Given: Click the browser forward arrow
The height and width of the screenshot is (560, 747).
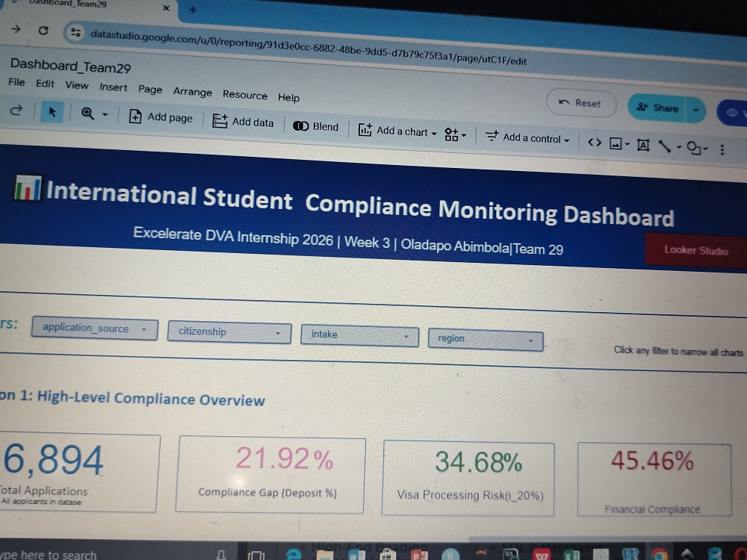Looking at the screenshot, I should point(16,29).
